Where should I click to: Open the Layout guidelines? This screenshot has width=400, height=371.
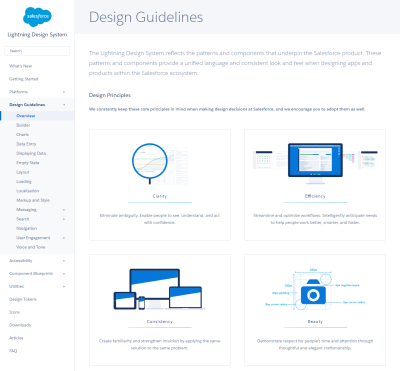(23, 172)
